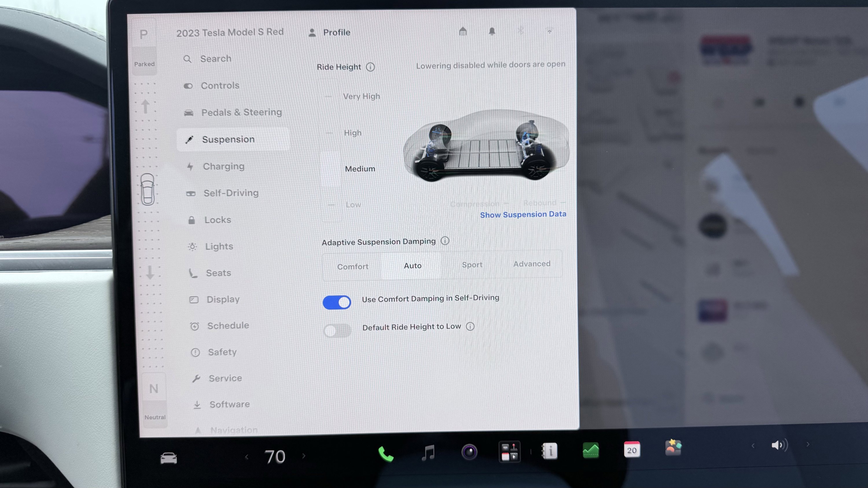
Task: Open the green chart app
Action: 591,450
